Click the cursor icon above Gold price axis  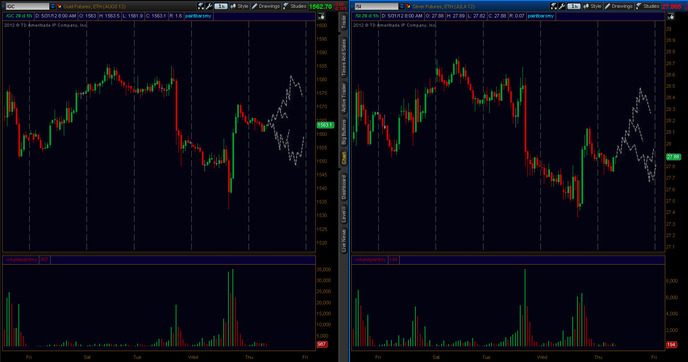pos(322,16)
